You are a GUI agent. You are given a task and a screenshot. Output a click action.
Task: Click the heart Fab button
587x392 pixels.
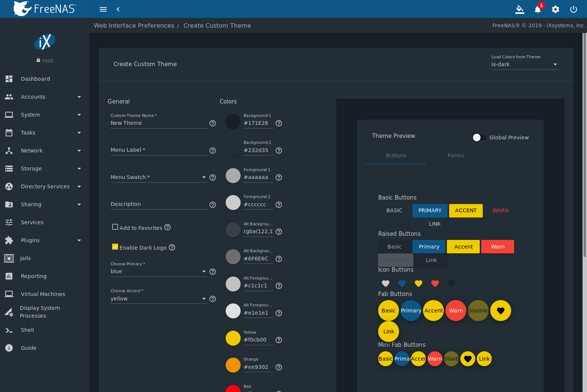pos(501,311)
